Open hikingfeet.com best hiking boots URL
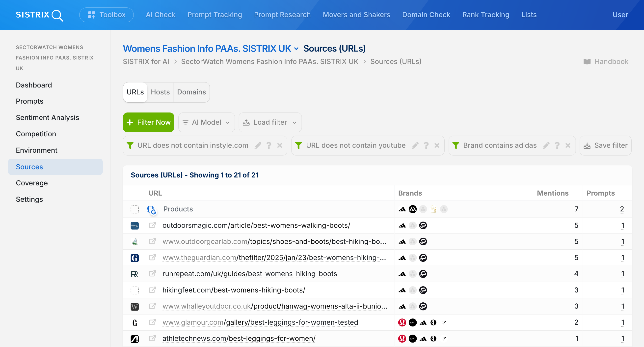644x347 pixels. click(234, 290)
